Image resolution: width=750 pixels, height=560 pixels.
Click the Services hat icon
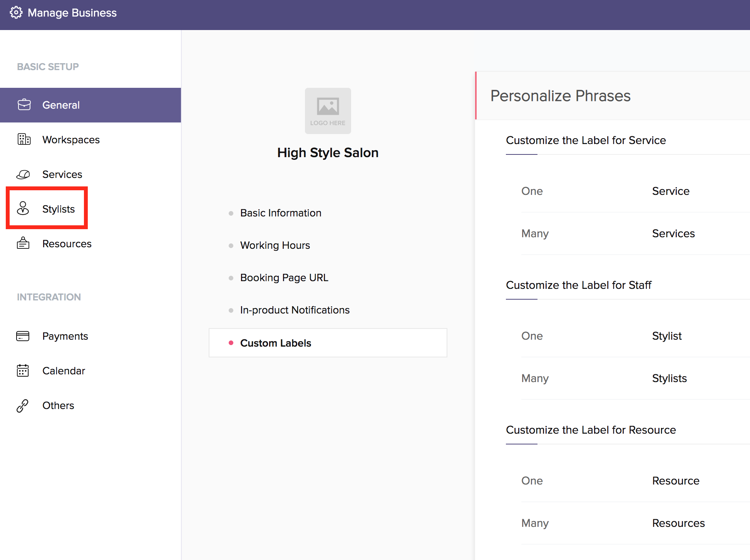pos(23,174)
